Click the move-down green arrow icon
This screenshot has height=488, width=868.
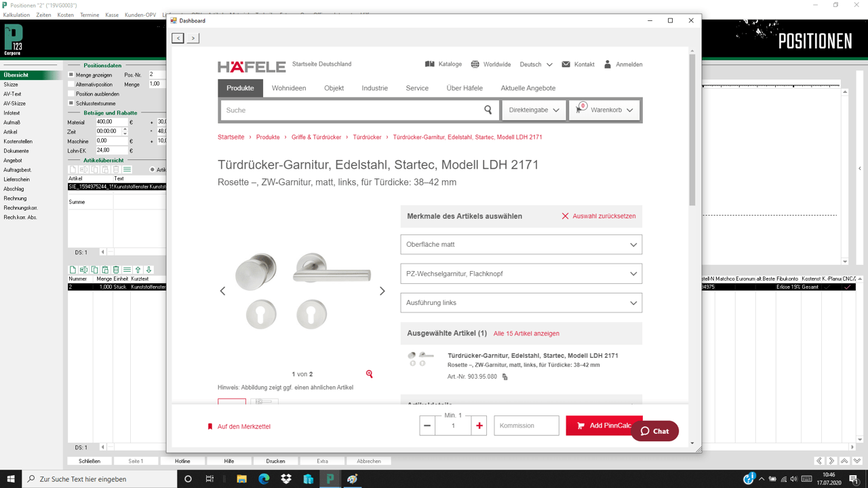point(149,270)
